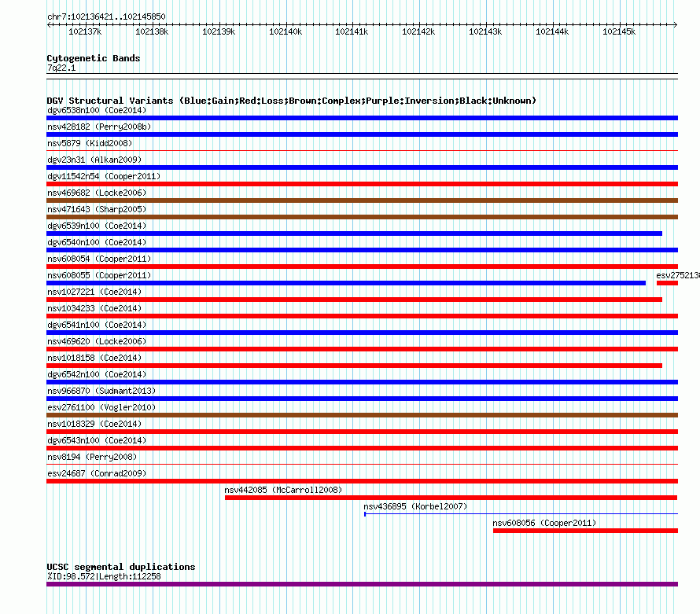Open the esv2761100 (Vogler2010) label
Image resolution: width=700 pixels, height=614 pixels.
click(x=101, y=407)
